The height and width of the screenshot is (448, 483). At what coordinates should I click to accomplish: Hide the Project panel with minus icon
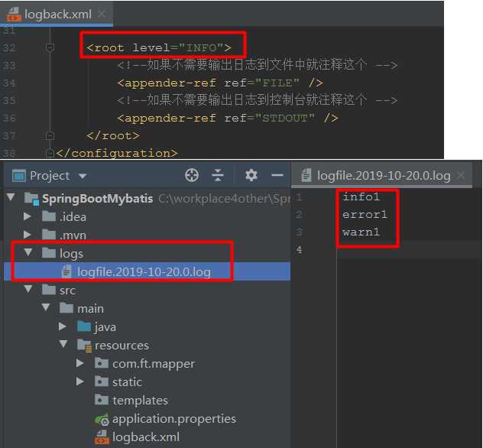tap(277, 175)
